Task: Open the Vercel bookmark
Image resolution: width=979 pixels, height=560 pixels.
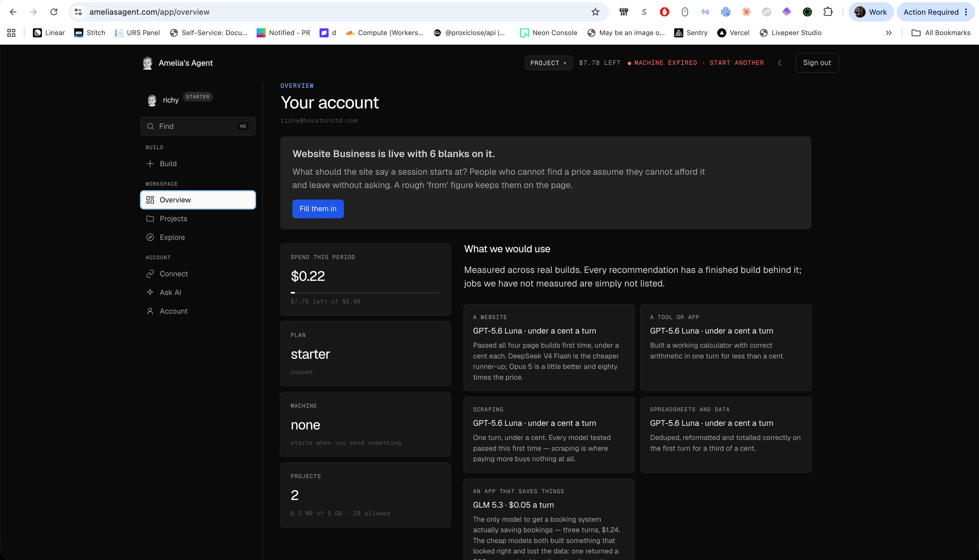Action: tap(733, 33)
